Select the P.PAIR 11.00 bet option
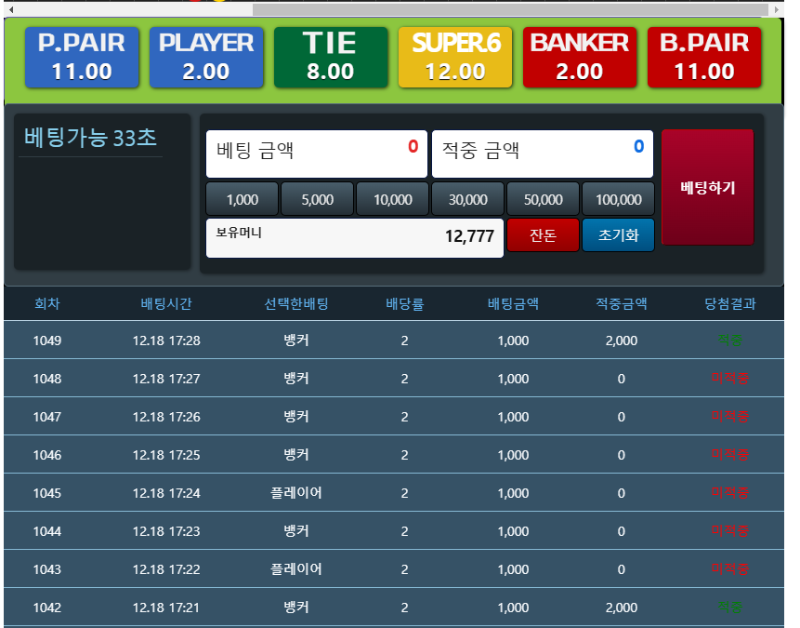Screen dimensions: 800x628 (82, 58)
